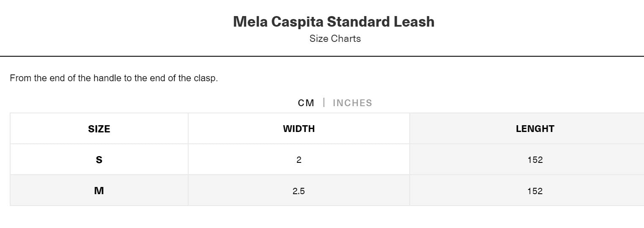Screen dimensions: 644x228
Task: Click the 'Size Charts' subtitle
Action: [335, 39]
